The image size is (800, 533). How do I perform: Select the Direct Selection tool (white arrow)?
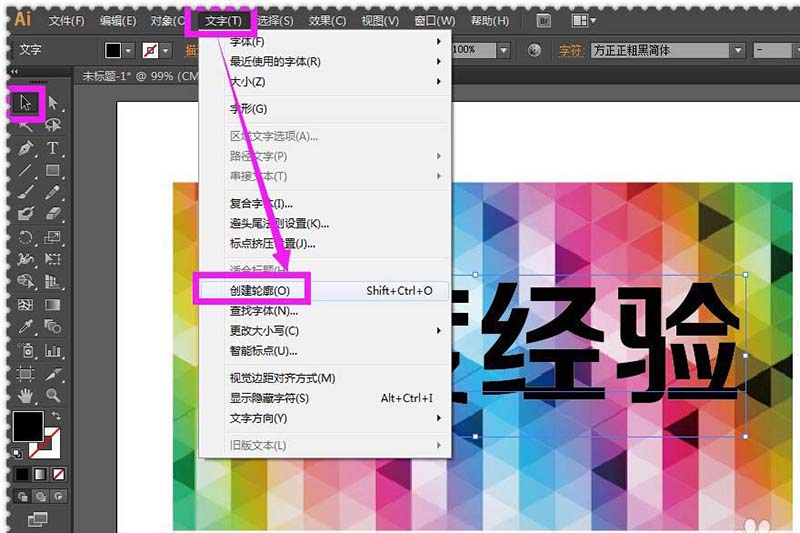(x=53, y=103)
